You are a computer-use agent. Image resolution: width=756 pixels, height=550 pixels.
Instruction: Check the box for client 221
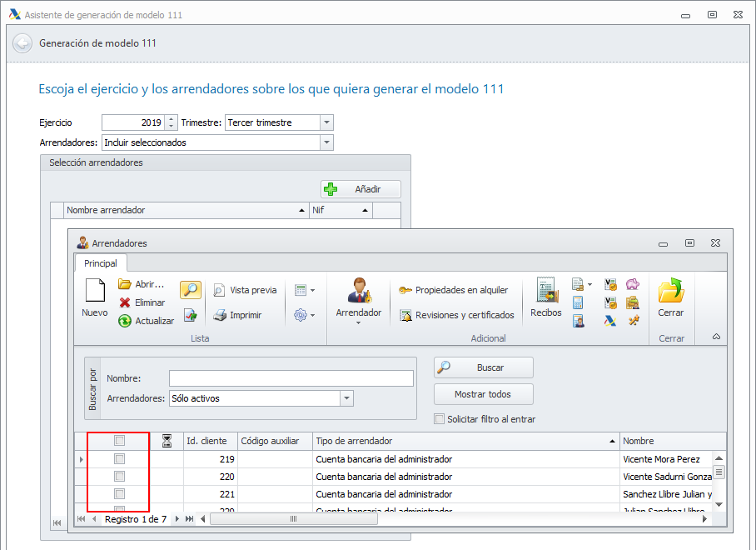pos(120,494)
